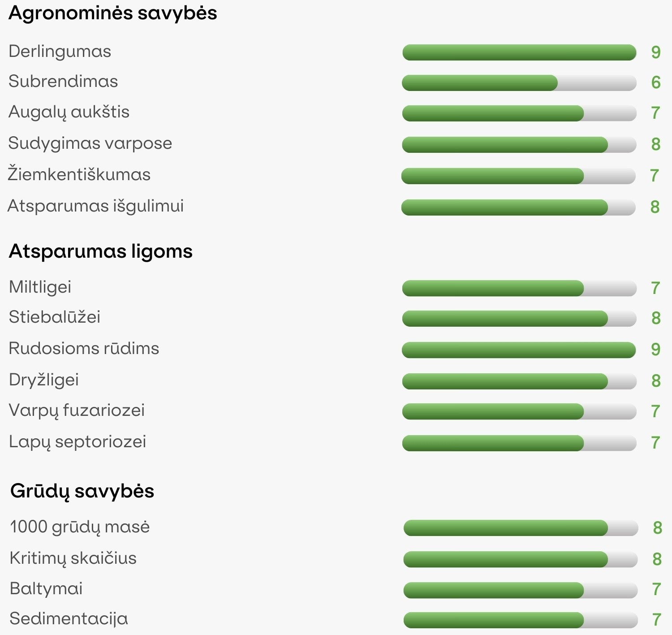The width and height of the screenshot is (672, 635).
Task: Click the Rudosioms rūdims full bar
Action: 519,350
